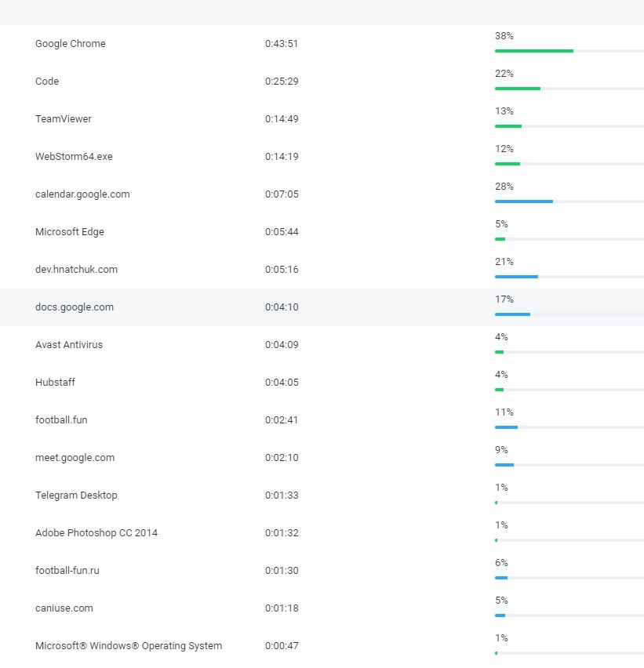Select the 0:04:10 time value

pyautogui.click(x=282, y=307)
